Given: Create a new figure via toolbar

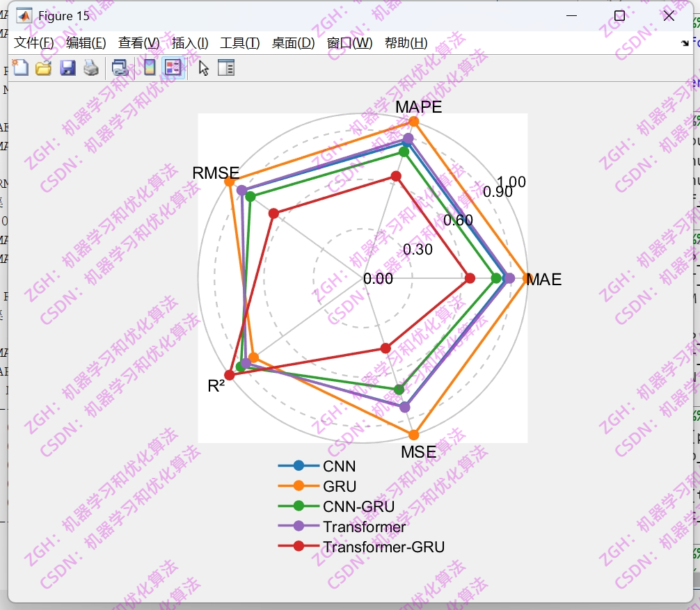Looking at the screenshot, I should pos(21,68).
